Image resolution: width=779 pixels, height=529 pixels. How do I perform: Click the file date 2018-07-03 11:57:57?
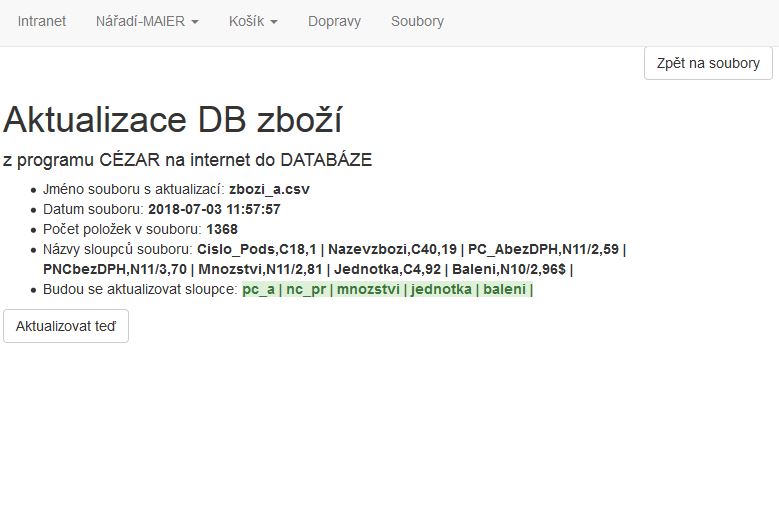tap(214, 209)
